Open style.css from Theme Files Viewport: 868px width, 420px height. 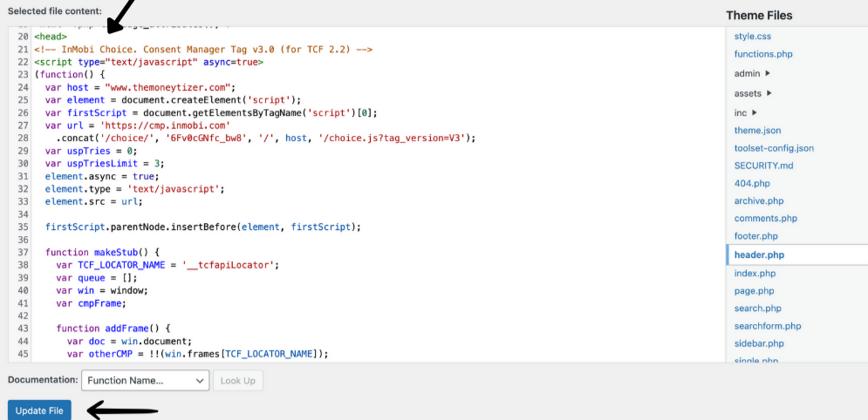(x=752, y=37)
